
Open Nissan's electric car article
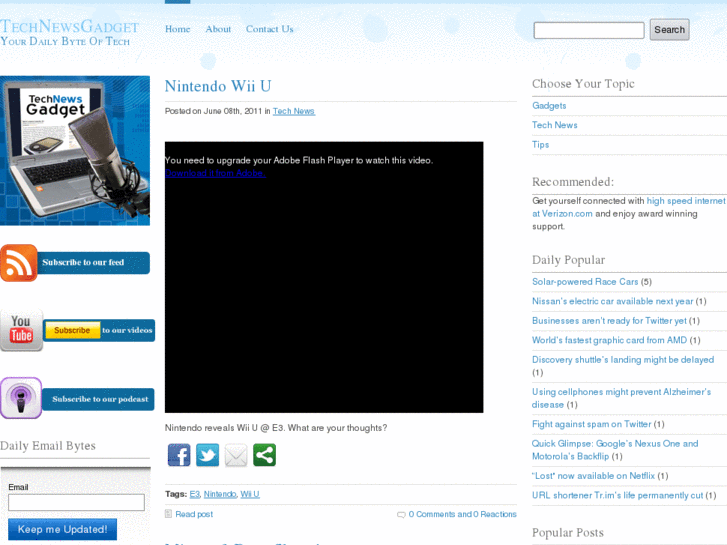(612, 301)
